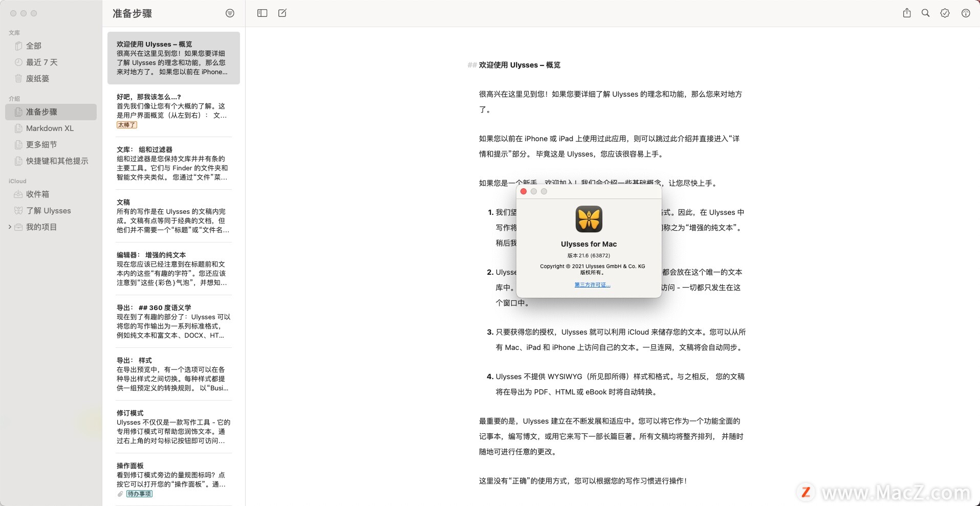Click the Ulysses butterfly app icon

pos(589,219)
